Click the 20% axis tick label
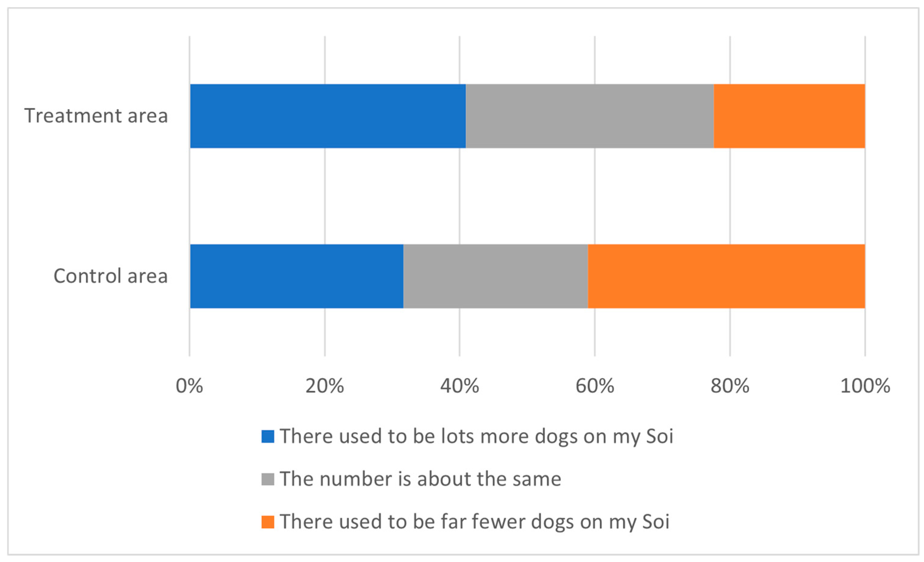Image resolution: width=924 pixels, height=562 pixels. 325,386
